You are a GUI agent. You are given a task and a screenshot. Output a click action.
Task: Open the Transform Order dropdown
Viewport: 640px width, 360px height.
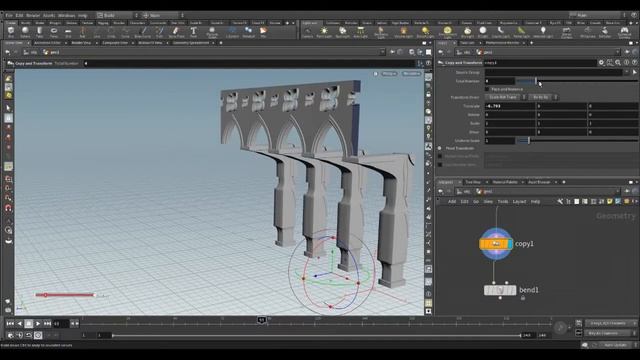coord(505,97)
